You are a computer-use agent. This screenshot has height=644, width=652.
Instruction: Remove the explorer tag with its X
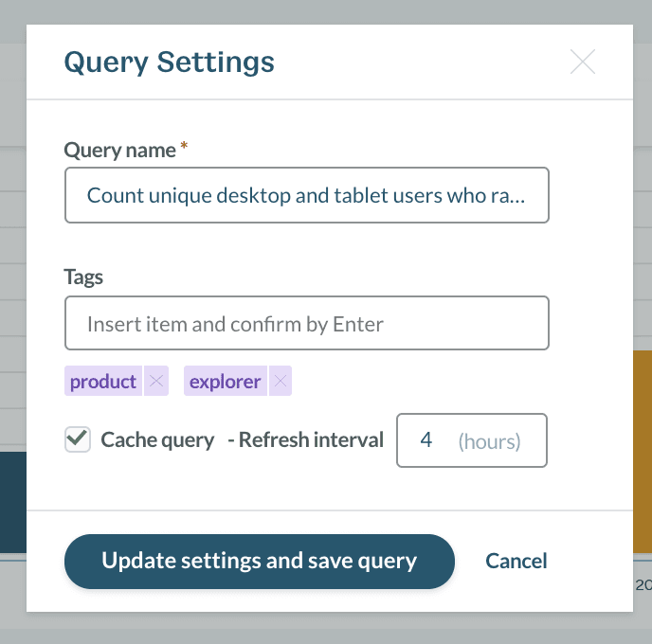(281, 381)
